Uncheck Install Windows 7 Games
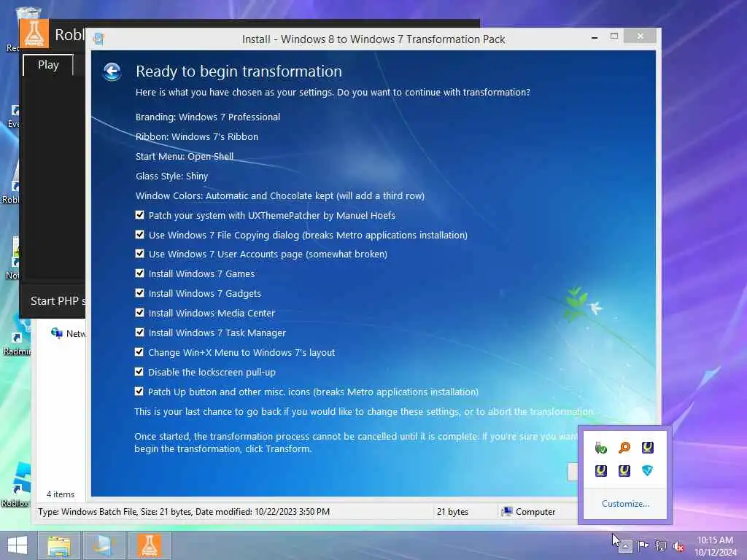 [x=139, y=273]
